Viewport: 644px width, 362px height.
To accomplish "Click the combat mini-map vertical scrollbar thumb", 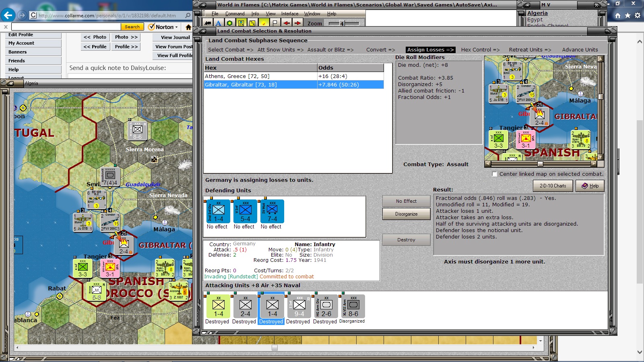I will pyautogui.click(x=601, y=97).
